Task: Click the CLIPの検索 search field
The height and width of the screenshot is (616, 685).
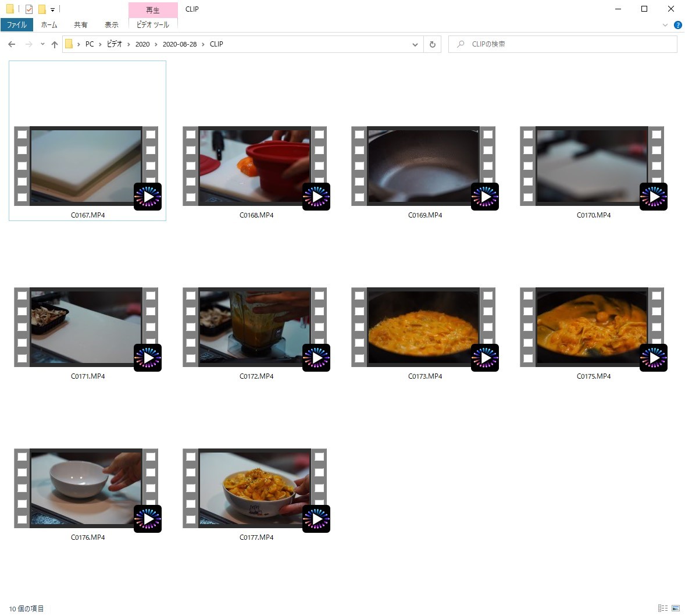Action: pyautogui.click(x=563, y=44)
